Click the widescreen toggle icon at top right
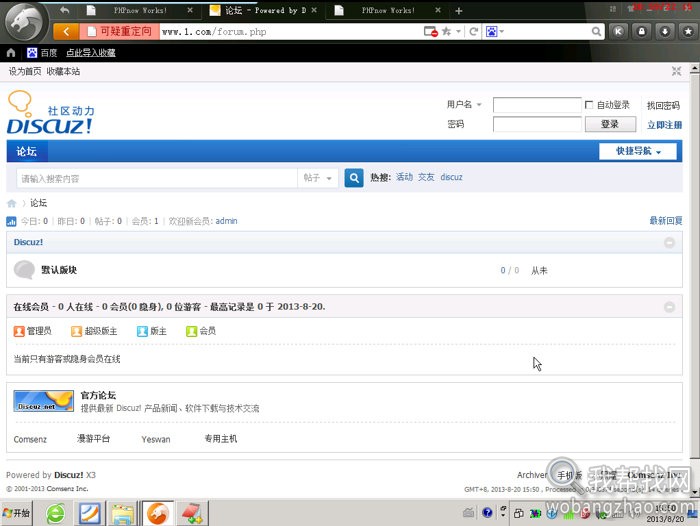The image size is (700, 526). (x=676, y=71)
